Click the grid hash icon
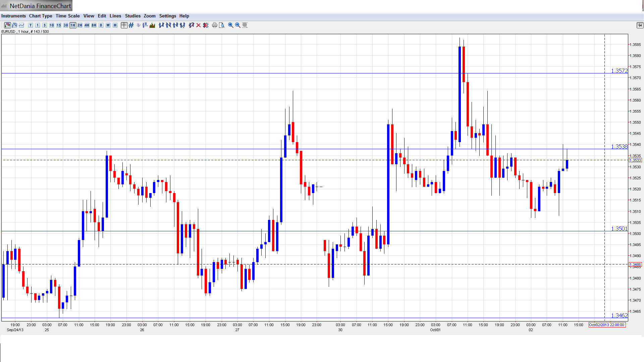 pyautogui.click(x=131, y=25)
